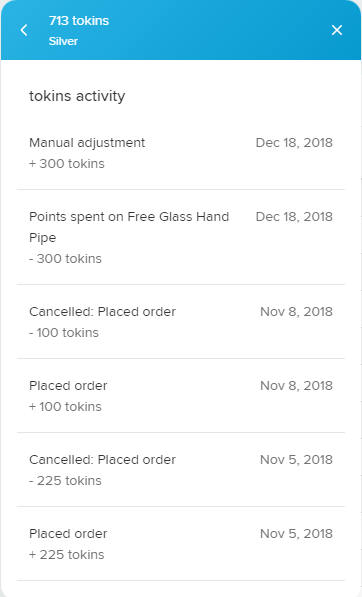Click the Dec 18, 2018 date beside Points spent
Image resolution: width=362 pixels, height=597 pixels.
click(x=294, y=217)
